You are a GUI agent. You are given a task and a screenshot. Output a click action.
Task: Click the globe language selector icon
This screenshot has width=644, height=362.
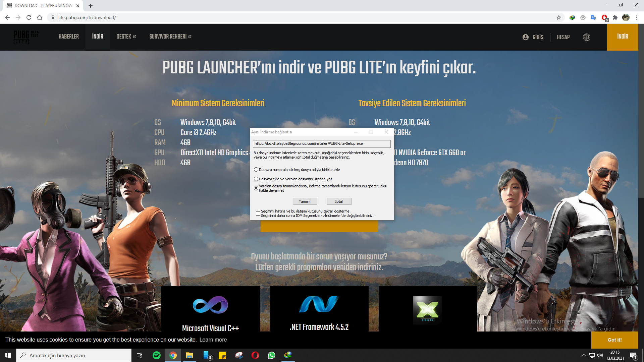click(586, 37)
